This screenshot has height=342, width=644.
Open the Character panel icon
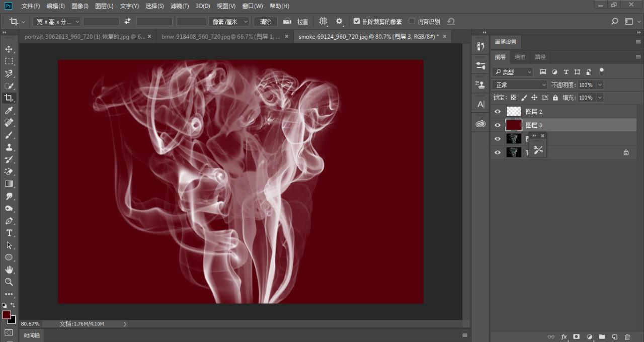pos(480,104)
